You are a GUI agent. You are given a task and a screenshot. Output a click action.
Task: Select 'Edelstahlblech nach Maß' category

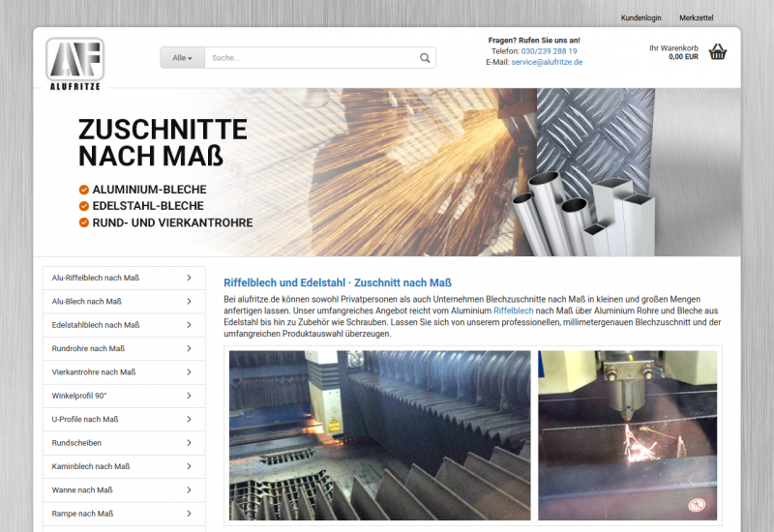click(x=96, y=325)
